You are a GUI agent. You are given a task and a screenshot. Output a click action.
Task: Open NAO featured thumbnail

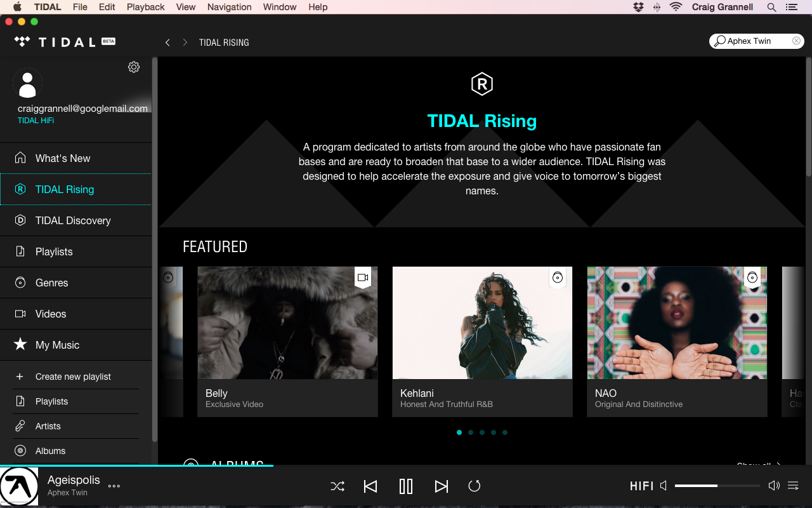coord(677,323)
